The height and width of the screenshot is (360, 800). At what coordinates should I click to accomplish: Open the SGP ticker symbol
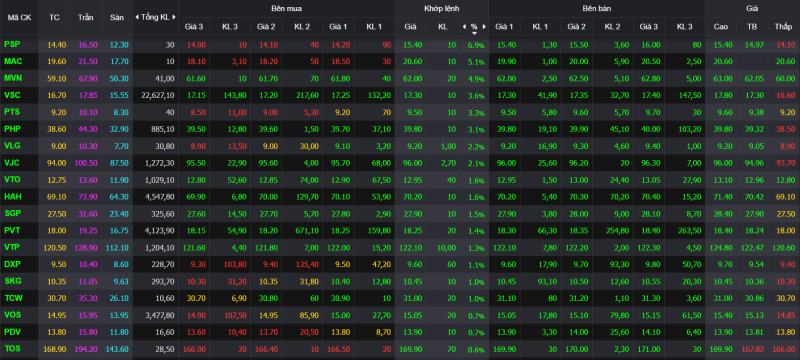(x=12, y=213)
